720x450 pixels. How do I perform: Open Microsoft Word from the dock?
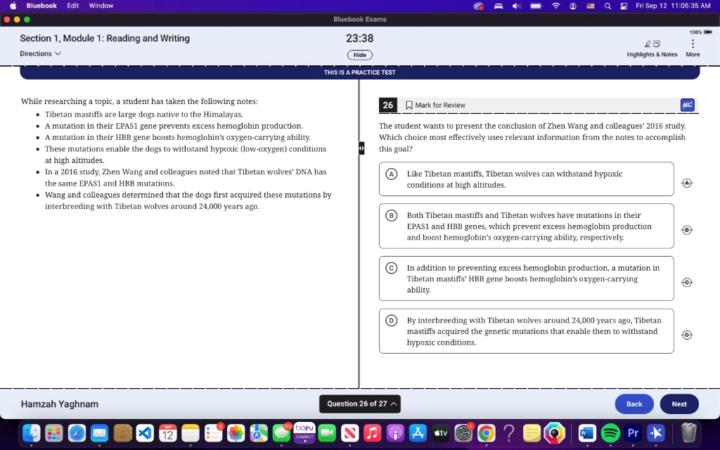(x=587, y=433)
